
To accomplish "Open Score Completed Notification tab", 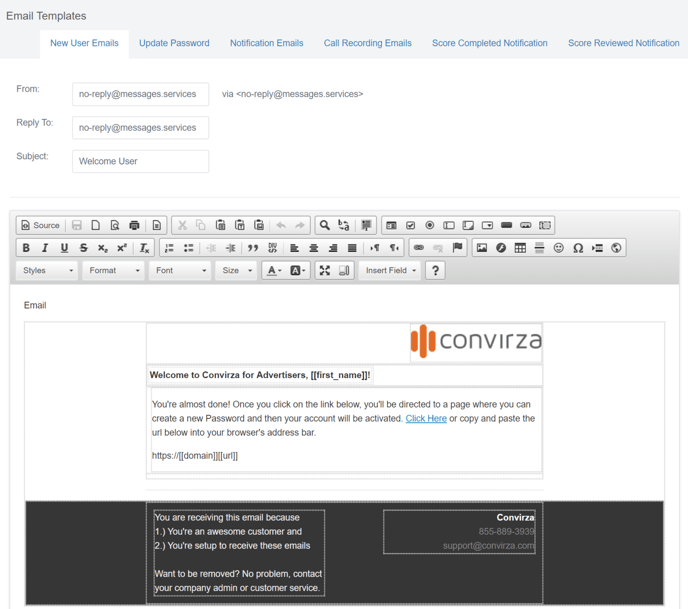I will coord(490,43).
